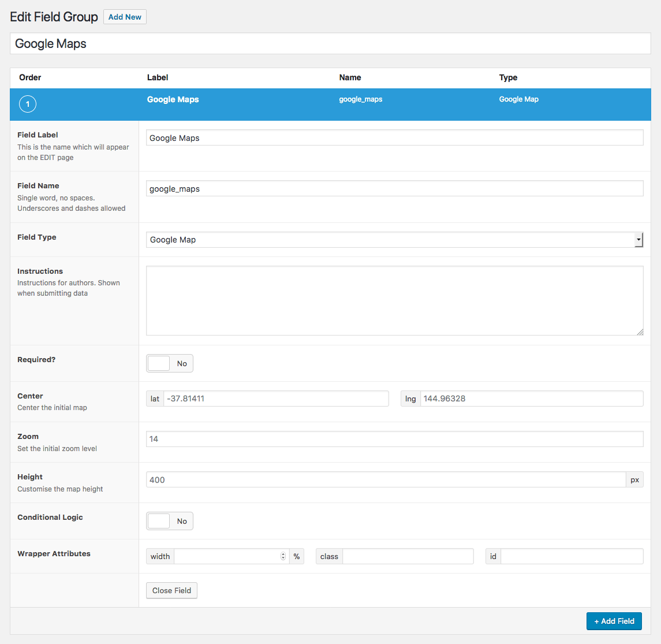
Task: Click the Field Name input google_maps
Action: click(x=394, y=188)
